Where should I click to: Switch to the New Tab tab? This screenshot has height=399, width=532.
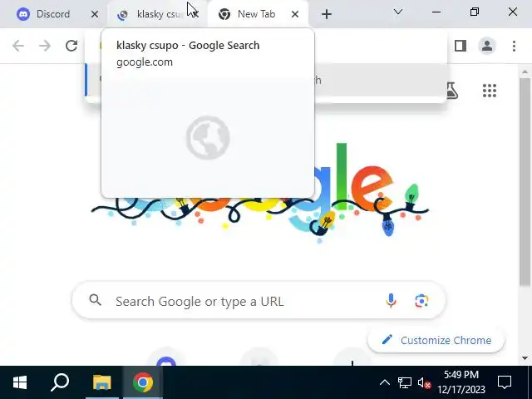(x=256, y=14)
